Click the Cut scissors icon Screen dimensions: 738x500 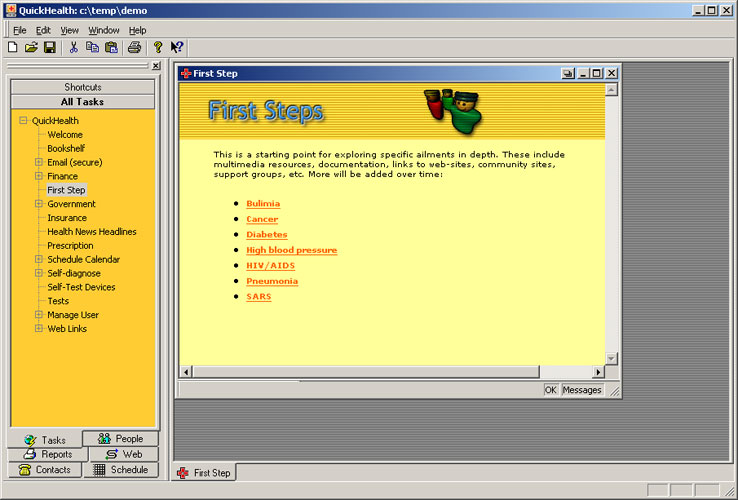[73, 47]
